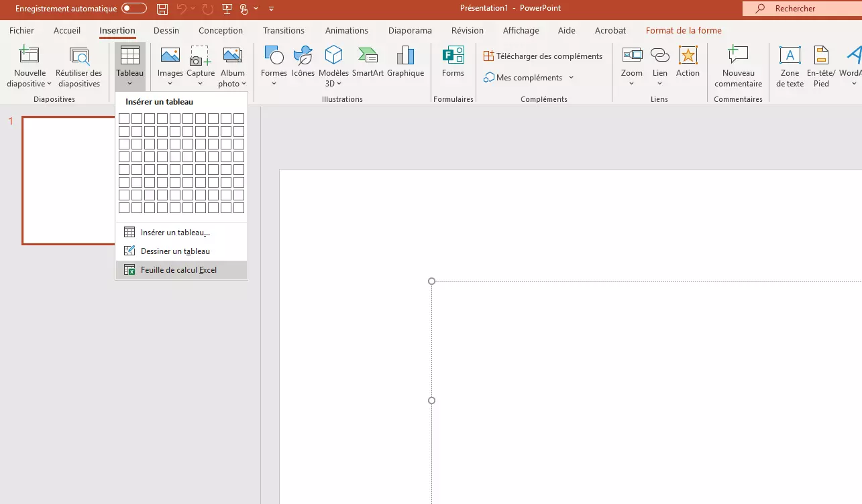
Task: Expand the Nouvelle diapositive dropdown arrow
Action: [50, 84]
